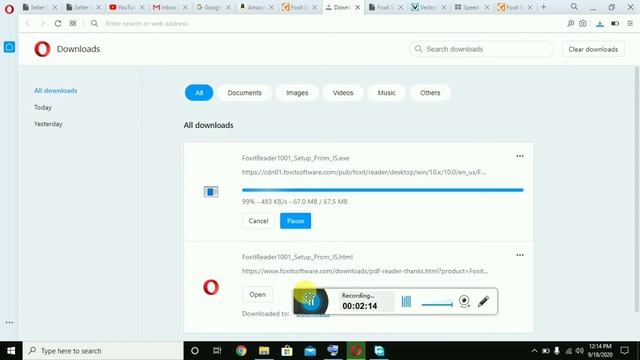Open a new tab with plus icon
Screen dimensions: 640x360
[543, 7]
